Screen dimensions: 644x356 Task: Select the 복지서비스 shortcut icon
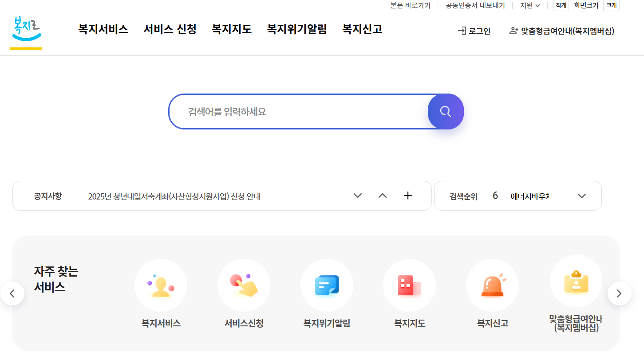pos(161,285)
